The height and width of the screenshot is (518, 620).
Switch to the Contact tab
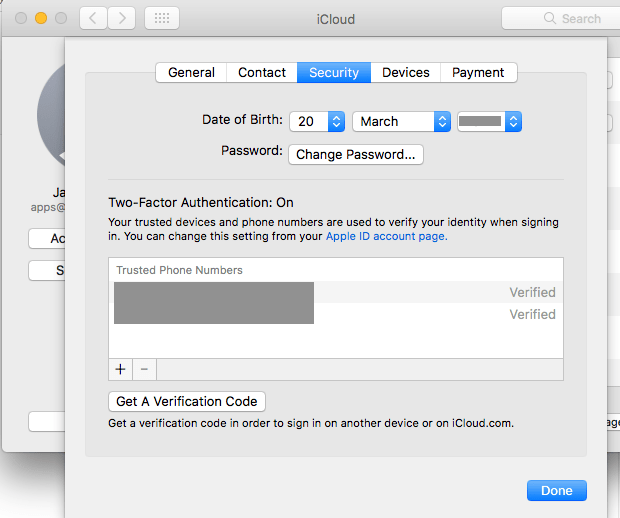[262, 72]
